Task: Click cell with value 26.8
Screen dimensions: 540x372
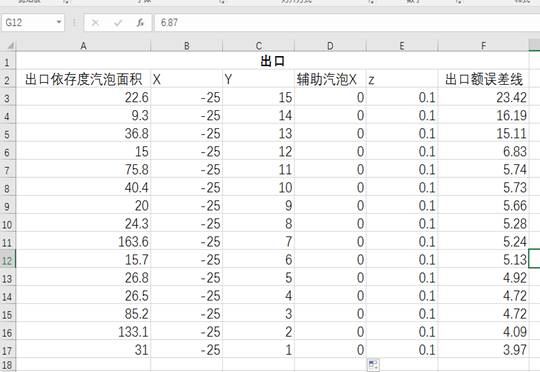Action: [x=83, y=278]
